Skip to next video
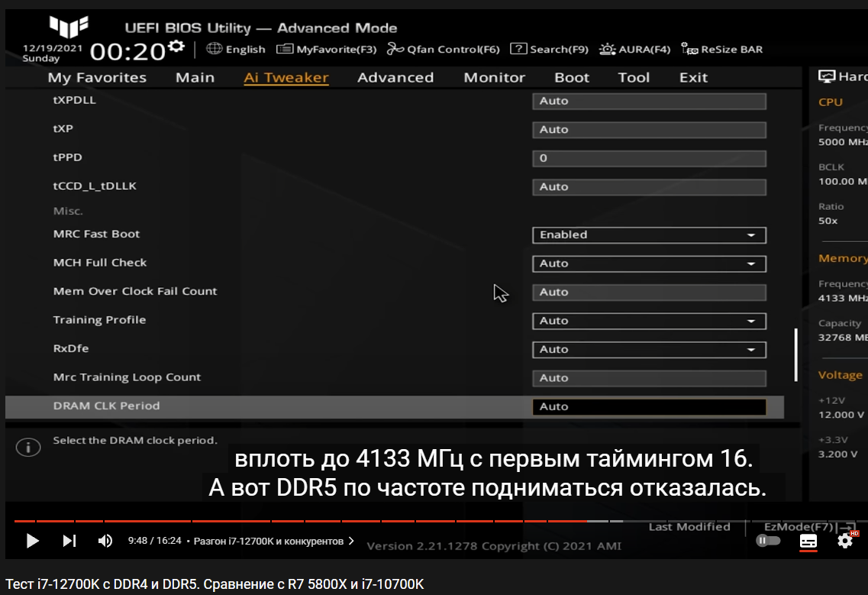 coord(69,541)
